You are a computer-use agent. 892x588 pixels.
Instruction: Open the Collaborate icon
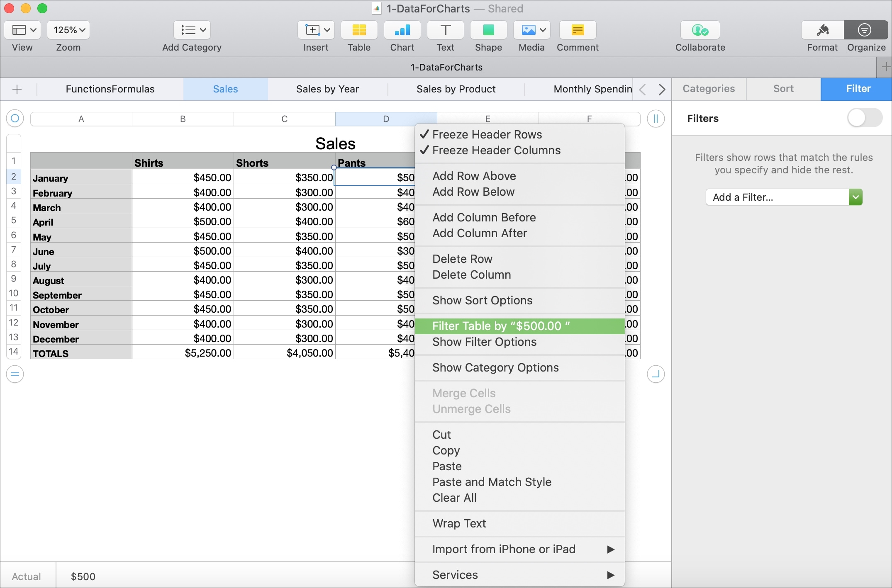pyautogui.click(x=700, y=30)
